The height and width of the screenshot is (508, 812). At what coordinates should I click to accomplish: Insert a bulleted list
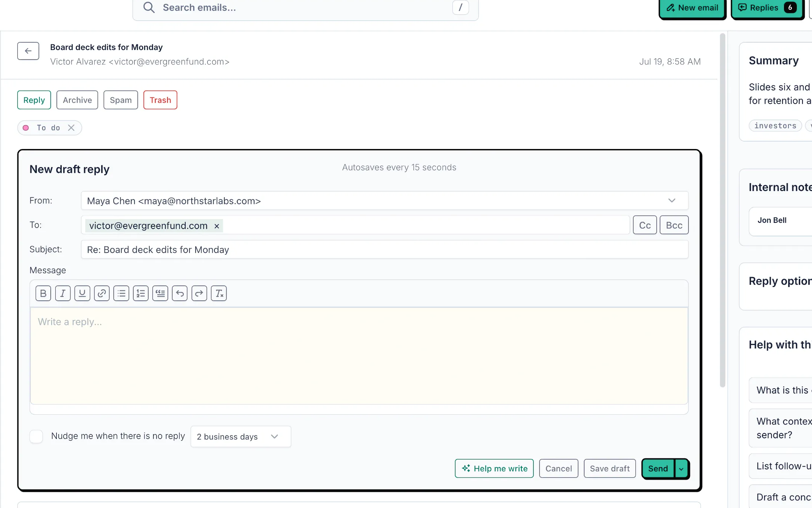tap(121, 293)
